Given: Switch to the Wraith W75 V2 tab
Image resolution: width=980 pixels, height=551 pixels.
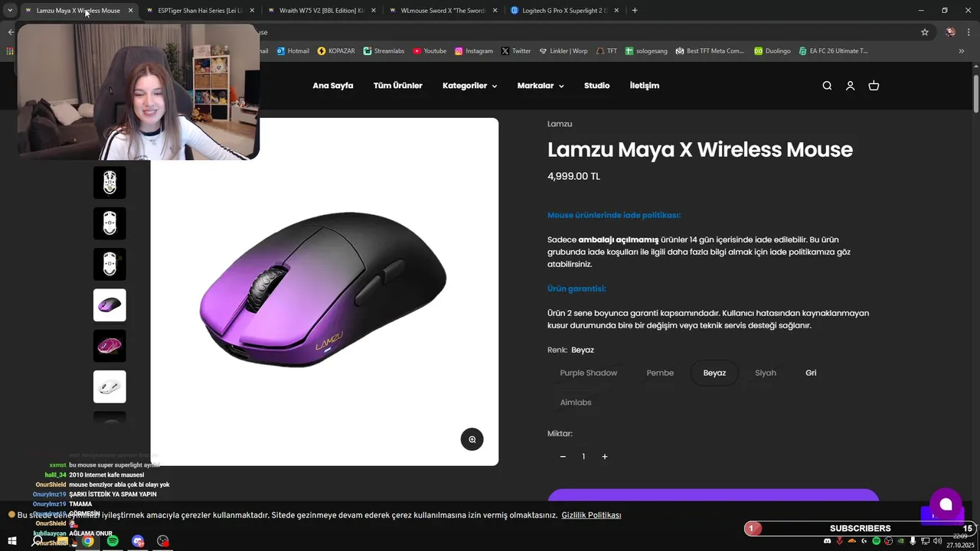Looking at the screenshot, I should [319, 11].
